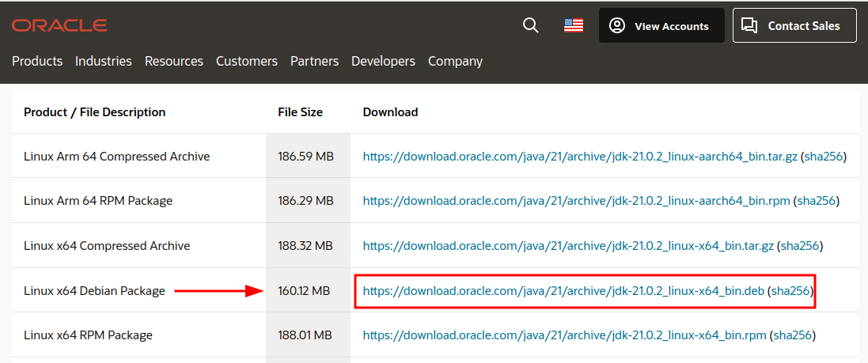Click the 186.29 MB file size
Viewport: 868px width, 363px height.
(x=305, y=201)
